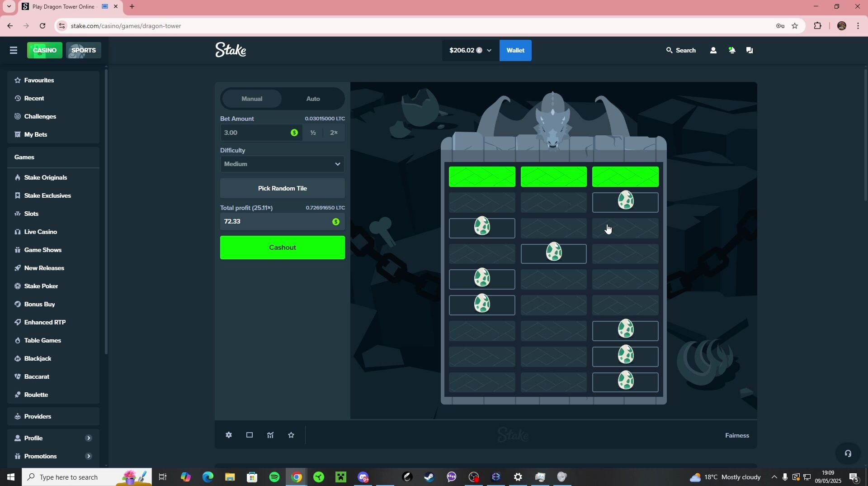
Task: Open File Explorer from the taskbar
Action: (230, 477)
